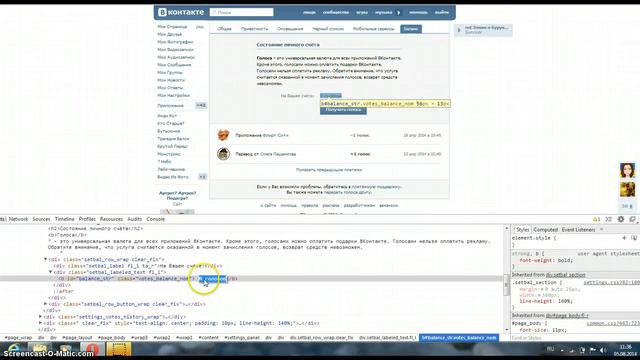
Task: Open the yellow notes taskbar icon
Action: pos(119,349)
